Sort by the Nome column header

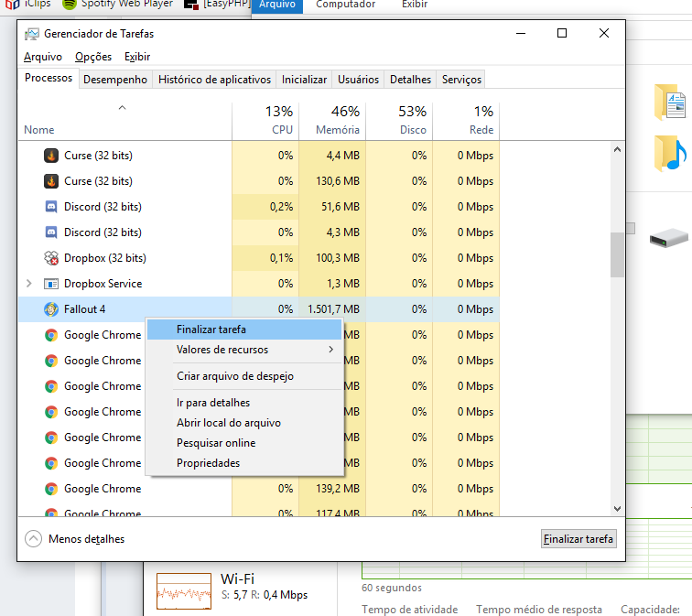click(125, 122)
